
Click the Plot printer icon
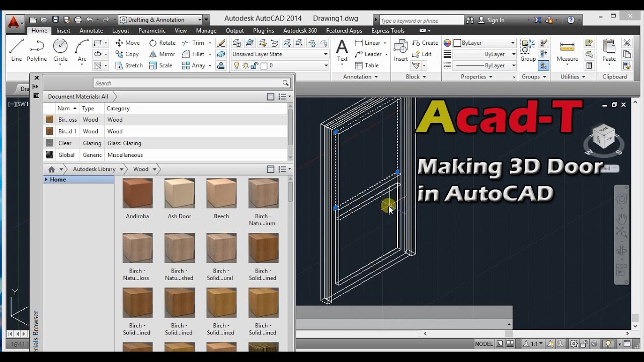click(x=78, y=20)
